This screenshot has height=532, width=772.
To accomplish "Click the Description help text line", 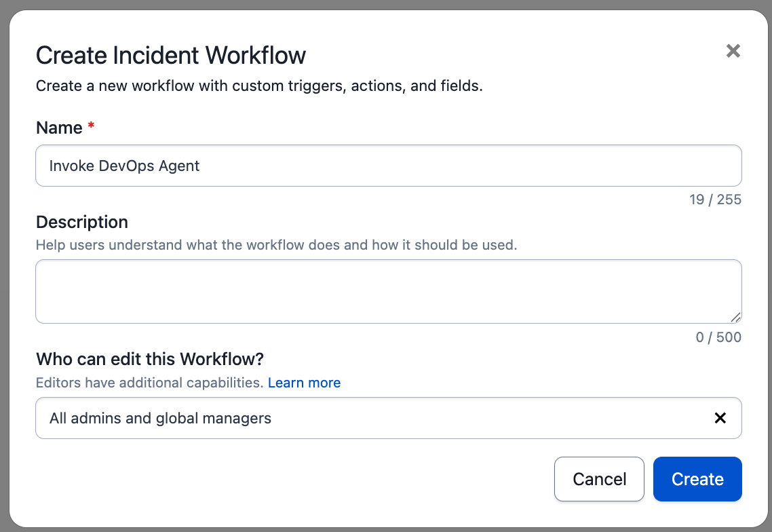I will 276,245.
